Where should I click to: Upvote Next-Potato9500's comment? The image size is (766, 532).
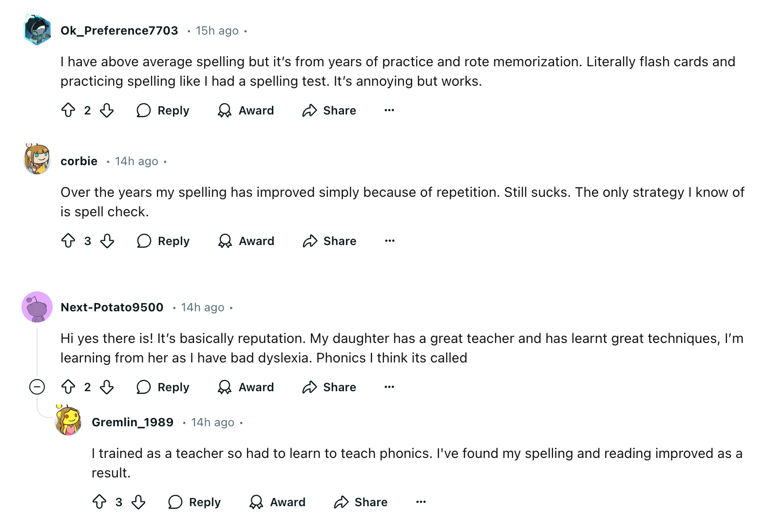pos(69,387)
